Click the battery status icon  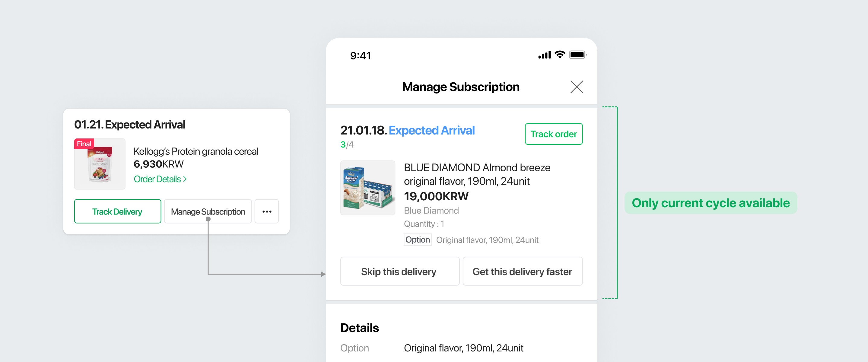pyautogui.click(x=577, y=55)
